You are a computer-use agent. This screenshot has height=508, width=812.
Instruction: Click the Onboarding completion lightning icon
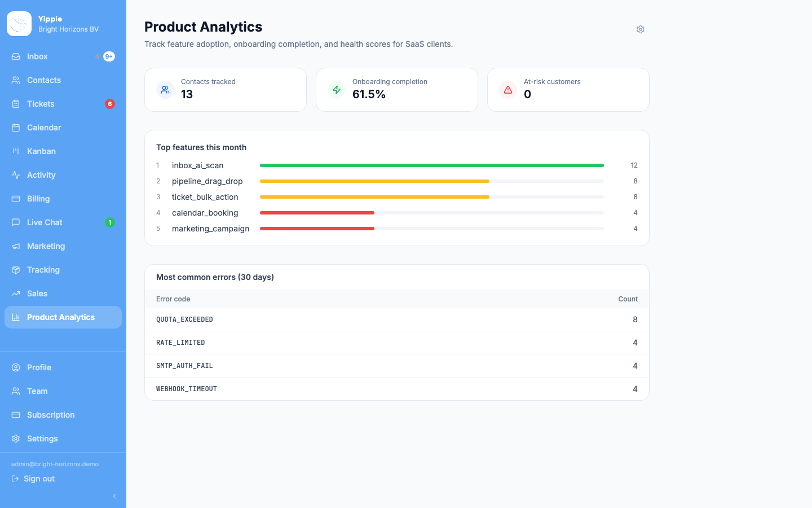coord(337,90)
